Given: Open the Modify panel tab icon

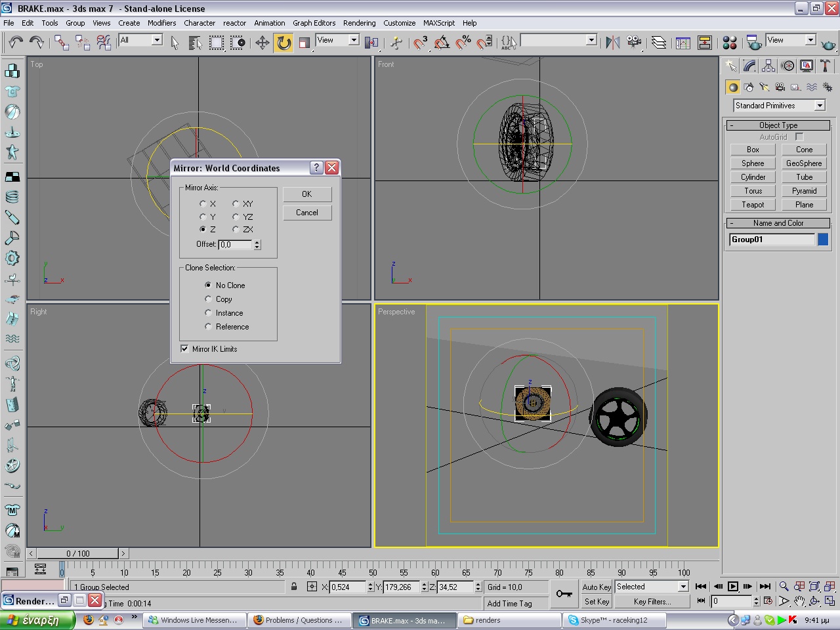Looking at the screenshot, I should click(749, 66).
